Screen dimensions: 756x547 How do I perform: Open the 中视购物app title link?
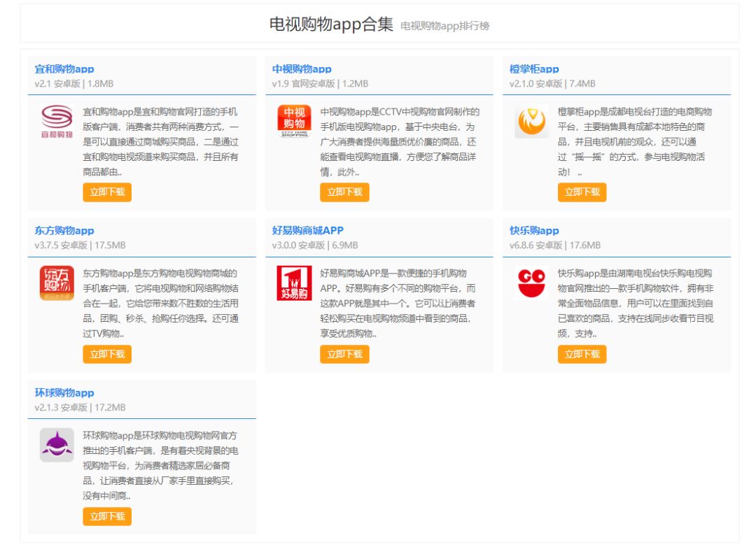[x=302, y=69]
